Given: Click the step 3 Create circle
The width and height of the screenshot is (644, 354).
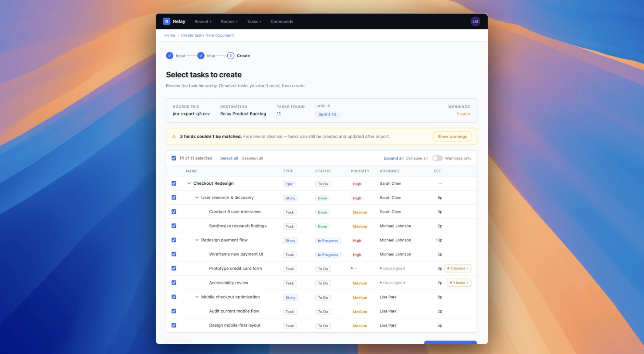Looking at the screenshot, I should (231, 56).
